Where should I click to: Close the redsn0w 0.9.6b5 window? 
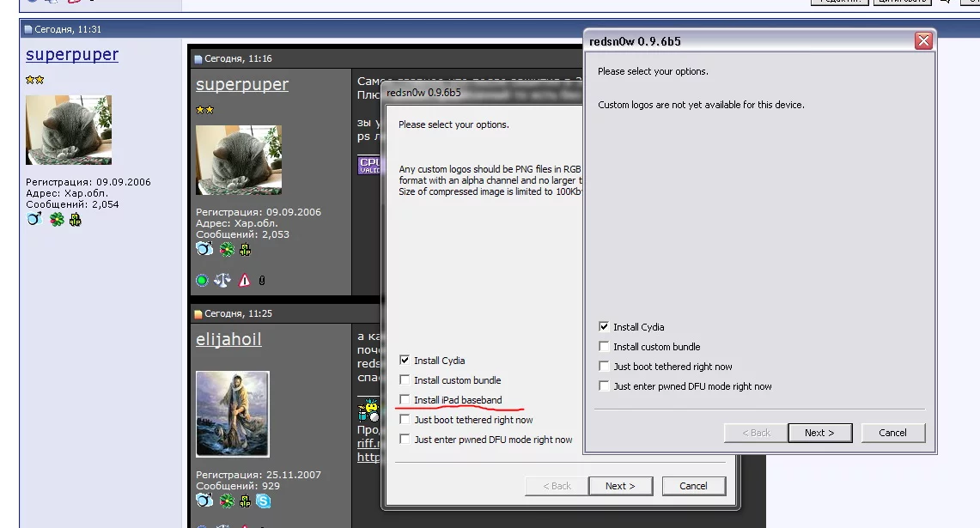coord(923,40)
